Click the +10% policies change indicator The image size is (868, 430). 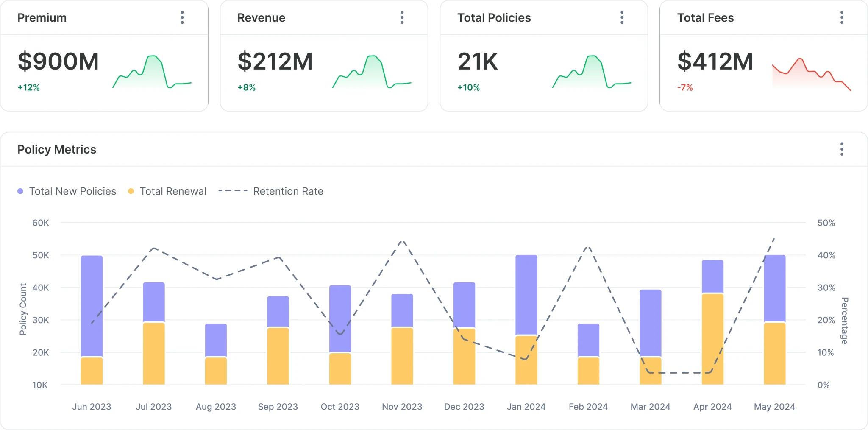click(x=468, y=87)
